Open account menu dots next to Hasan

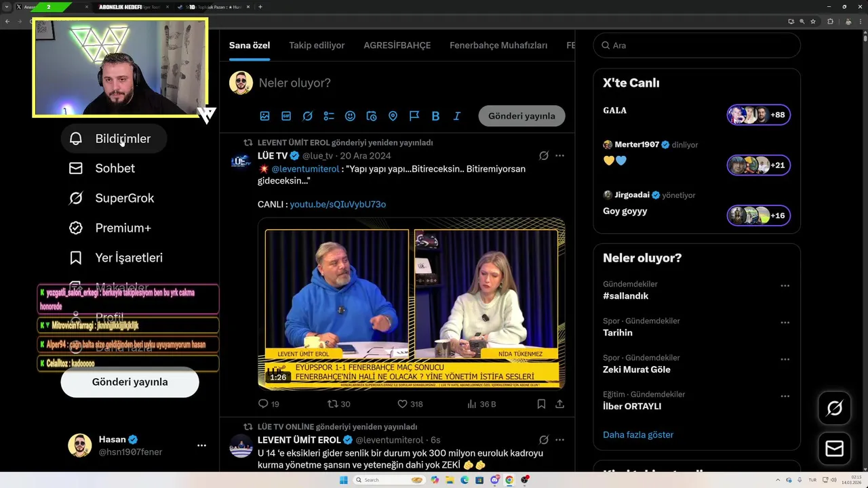pos(201,445)
